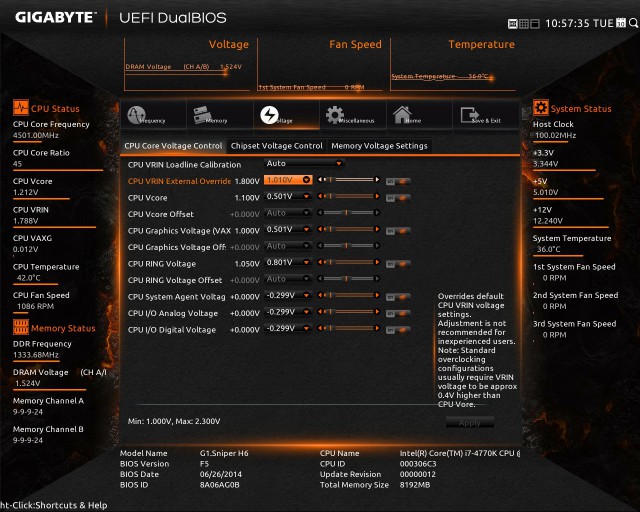
Task: Open the CPU I/O Digital Voltage -0.299V dropdown
Action: click(288, 328)
